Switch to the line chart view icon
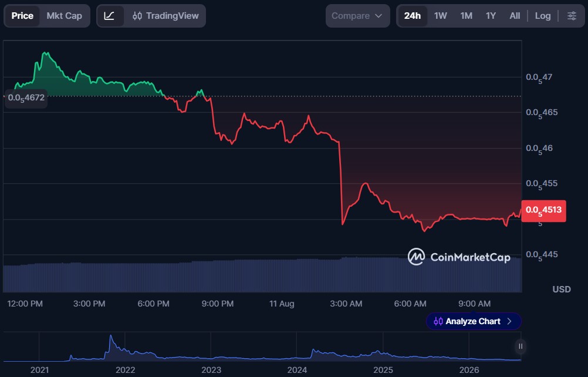 click(109, 16)
